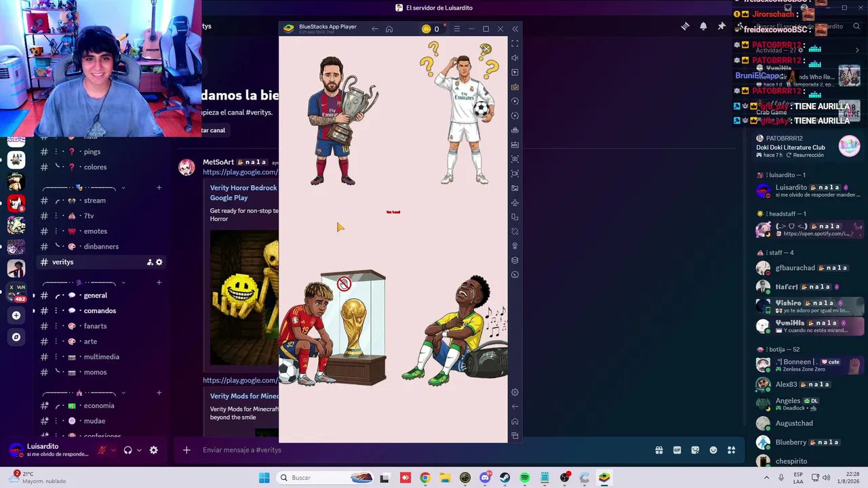Rotate the BlueStacks screen
The height and width of the screenshot is (488, 868).
coord(515,217)
